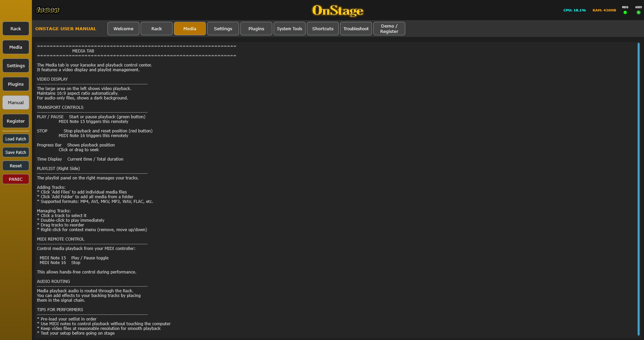
Task: Click the ASIO green status indicator
Action: point(639,12)
